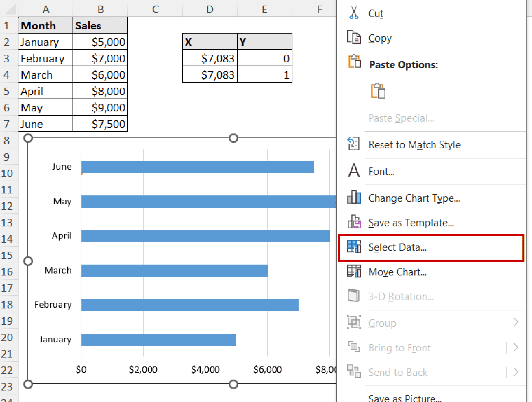Click the Move Chart command
532x402 pixels.
pyautogui.click(x=397, y=272)
